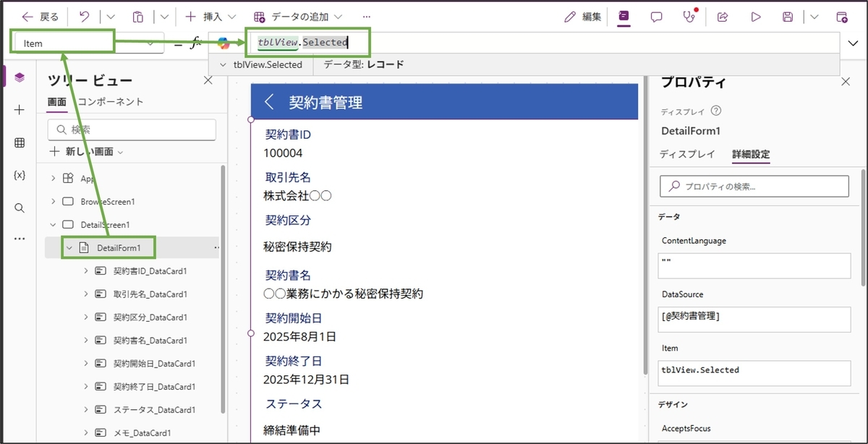
Task: Click the プロパティの検索 search field
Action: point(754,186)
